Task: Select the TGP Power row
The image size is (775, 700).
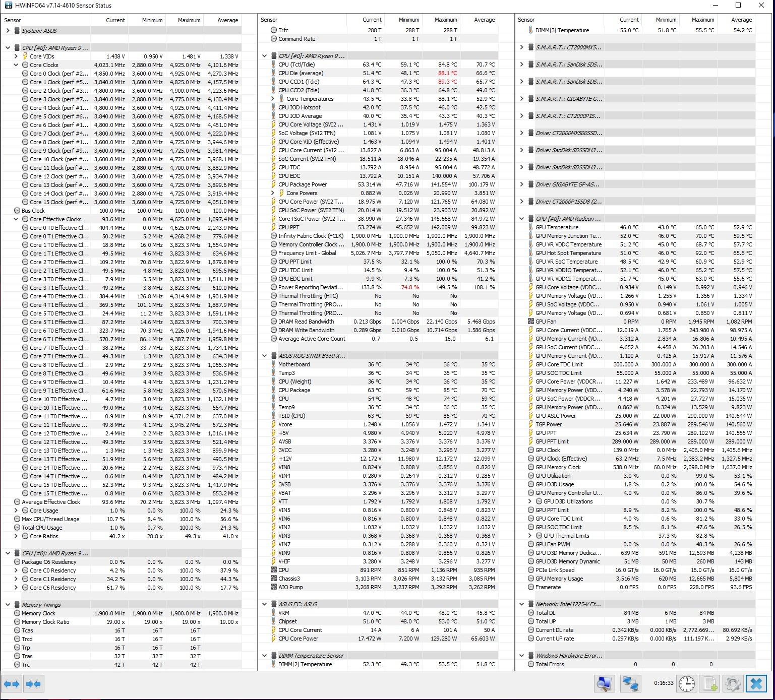Action: click(x=635, y=424)
